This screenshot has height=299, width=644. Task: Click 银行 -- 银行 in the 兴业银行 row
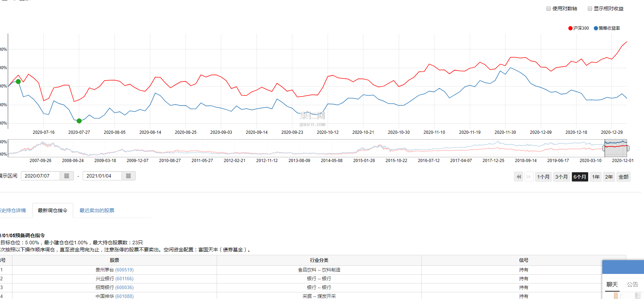(319, 279)
